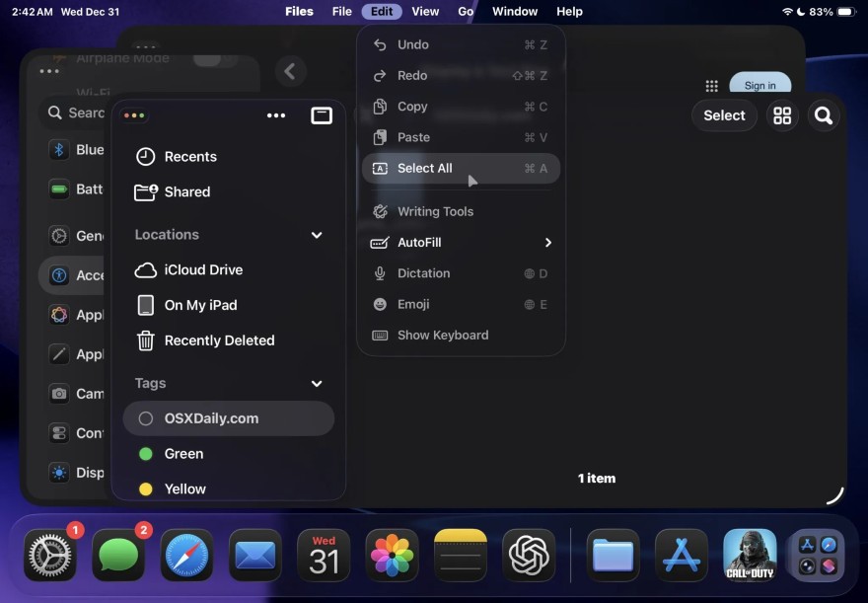Toggle selection mode with the Select button
This screenshot has height=603, width=868.
[x=724, y=115]
